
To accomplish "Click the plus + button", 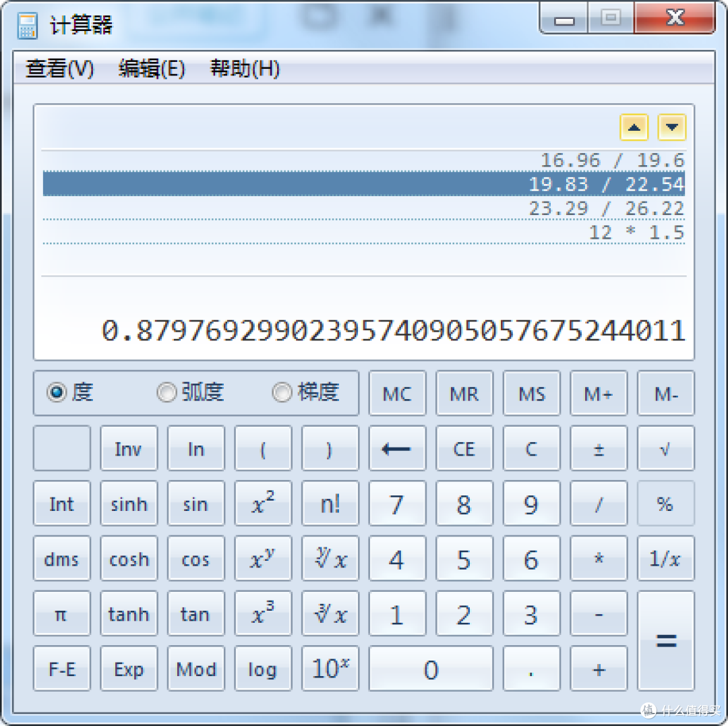I will coord(599,669).
